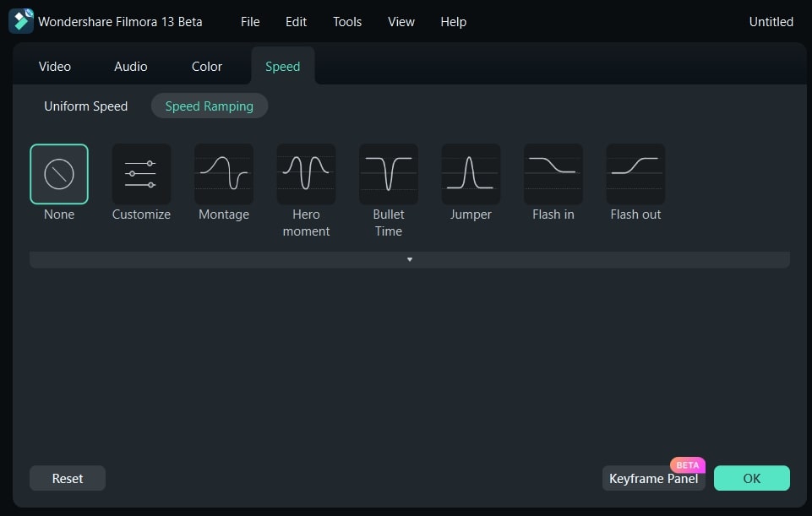Apply the Montage speed ramp preset

click(224, 174)
